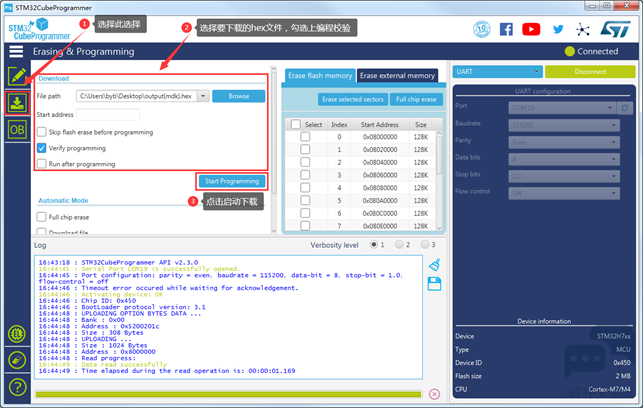Screen dimensions: 643x408
Task: Enable Run after programming
Action: [41, 164]
